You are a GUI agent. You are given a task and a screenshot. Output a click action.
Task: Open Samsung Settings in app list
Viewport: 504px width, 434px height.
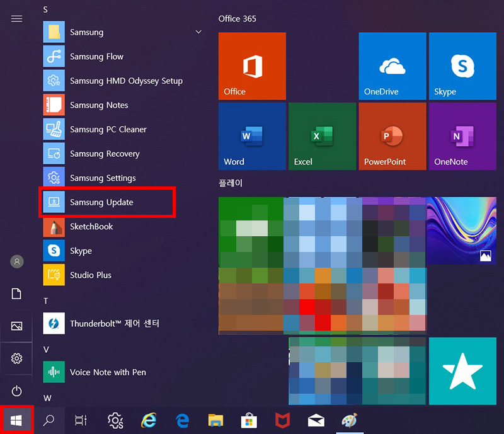click(122, 178)
